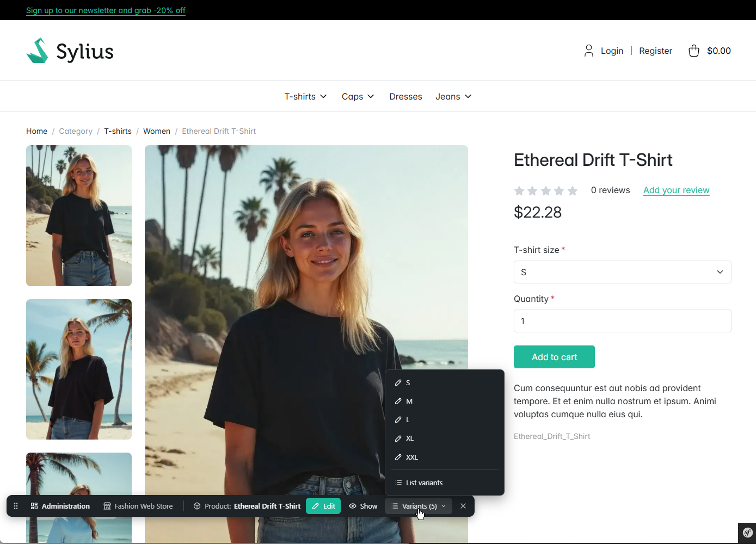Edit the XL variant
The height and width of the screenshot is (544, 756).
pos(445,438)
